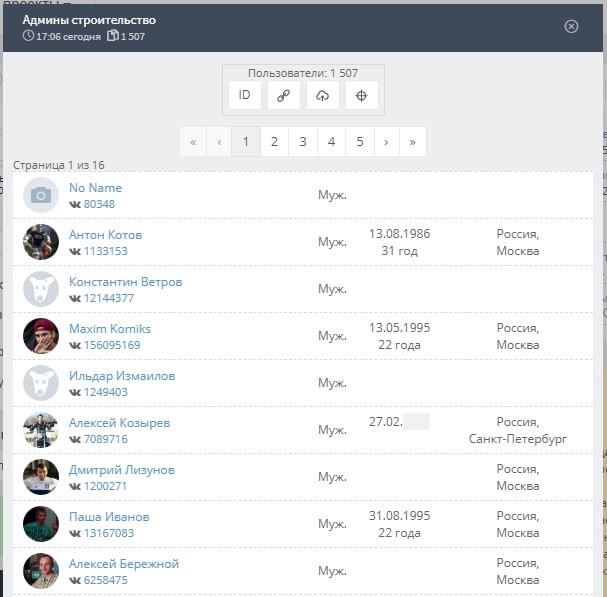
Task: Jump to the first page arrow
Action: coord(193,142)
